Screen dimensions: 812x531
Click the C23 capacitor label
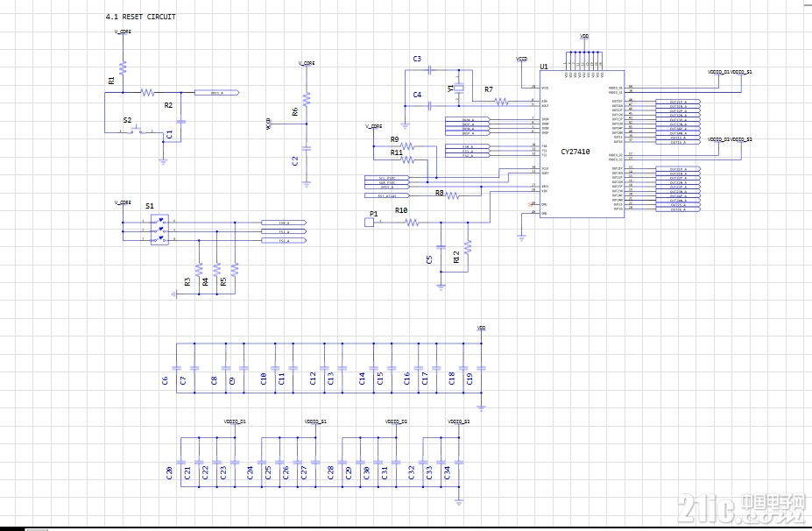click(223, 472)
